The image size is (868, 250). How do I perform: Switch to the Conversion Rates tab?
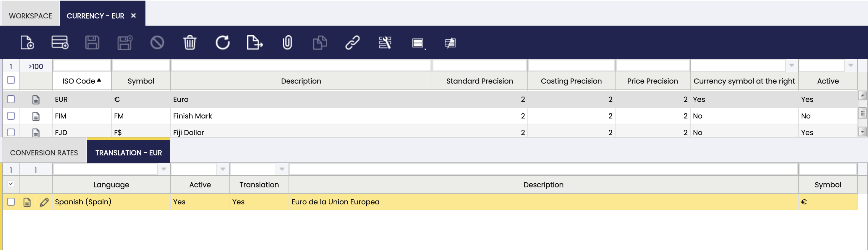[44, 153]
